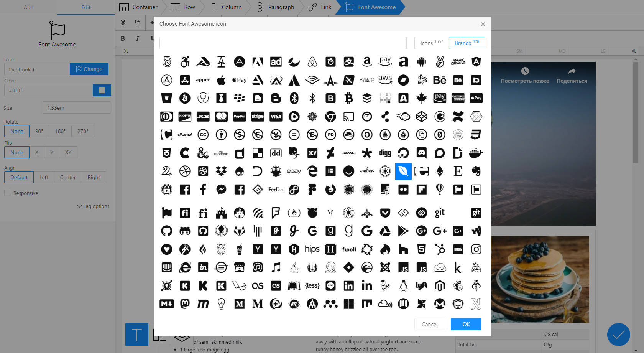644x353 pixels.
Task: Select Container in breadcrumb
Action: coord(138,7)
